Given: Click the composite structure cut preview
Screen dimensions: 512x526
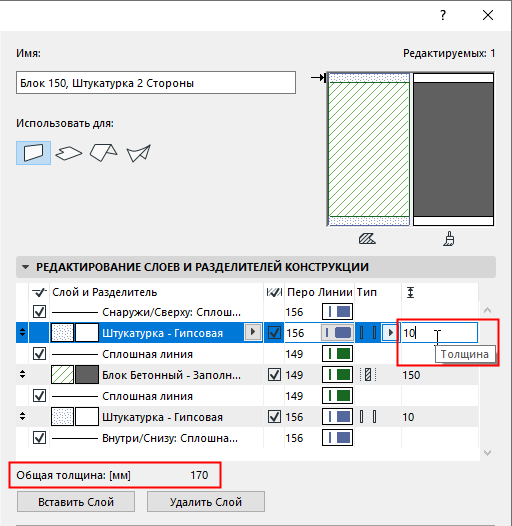Looking at the screenshot, I should pos(369,149).
